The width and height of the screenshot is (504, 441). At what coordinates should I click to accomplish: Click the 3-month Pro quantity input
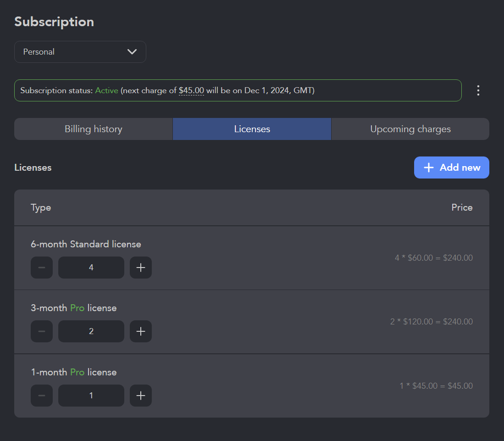91,331
